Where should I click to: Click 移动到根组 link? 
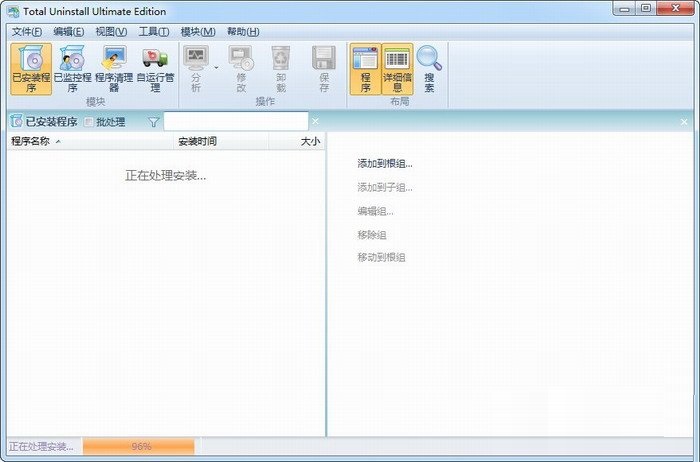pos(381,257)
